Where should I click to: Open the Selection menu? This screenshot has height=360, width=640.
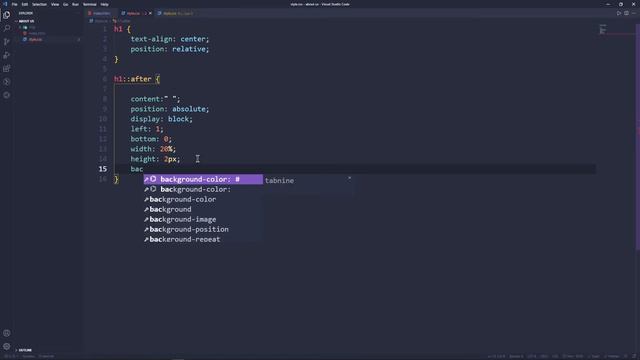(x=40, y=4)
